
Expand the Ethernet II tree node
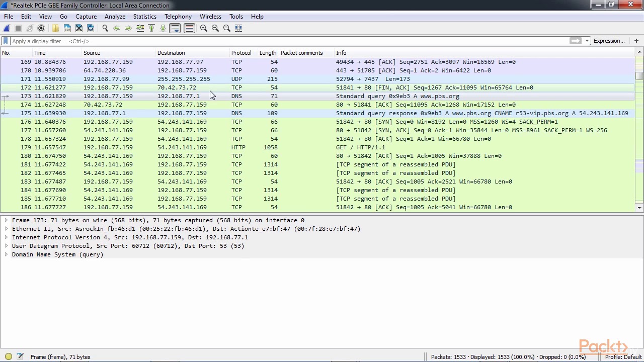click(x=6, y=229)
